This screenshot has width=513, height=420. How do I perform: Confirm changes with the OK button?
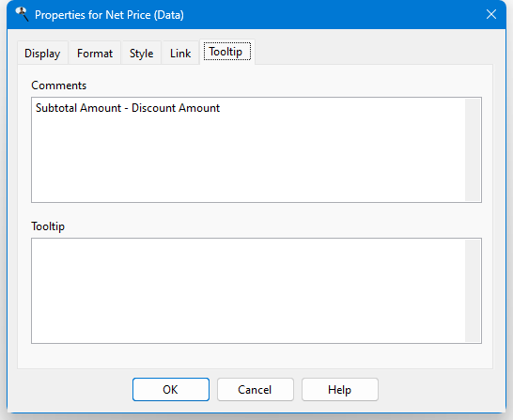point(171,390)
